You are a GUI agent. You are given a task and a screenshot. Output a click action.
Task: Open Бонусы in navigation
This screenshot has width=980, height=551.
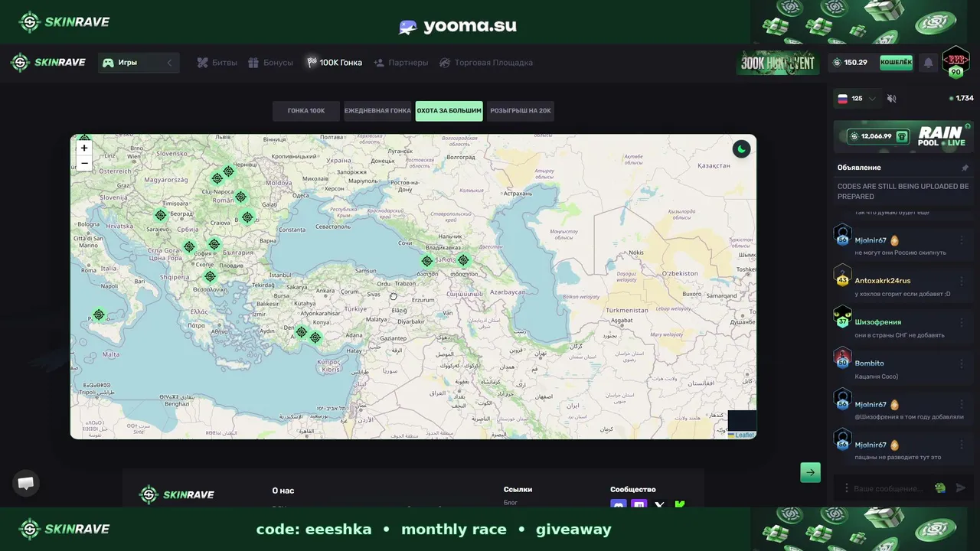coord(270,63)
